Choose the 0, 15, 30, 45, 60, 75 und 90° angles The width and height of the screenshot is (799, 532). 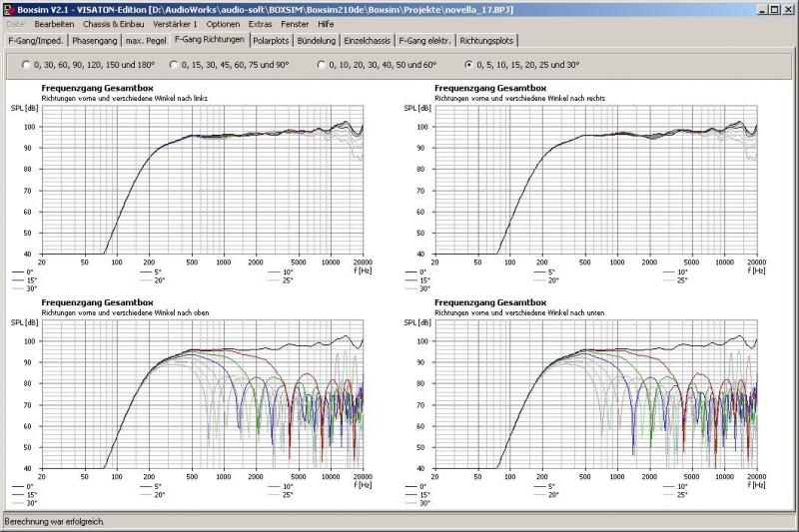pyautogui.click(x=174, y=65)
